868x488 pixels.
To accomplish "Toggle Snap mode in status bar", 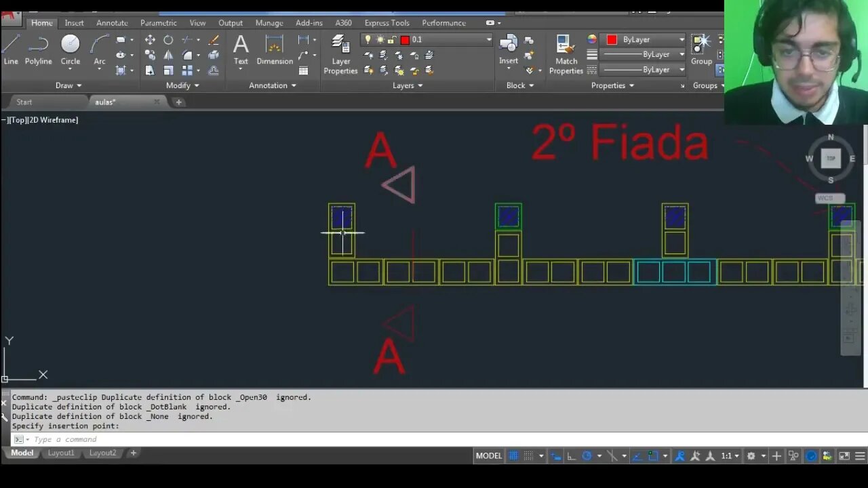I will (x=529, y=456).
